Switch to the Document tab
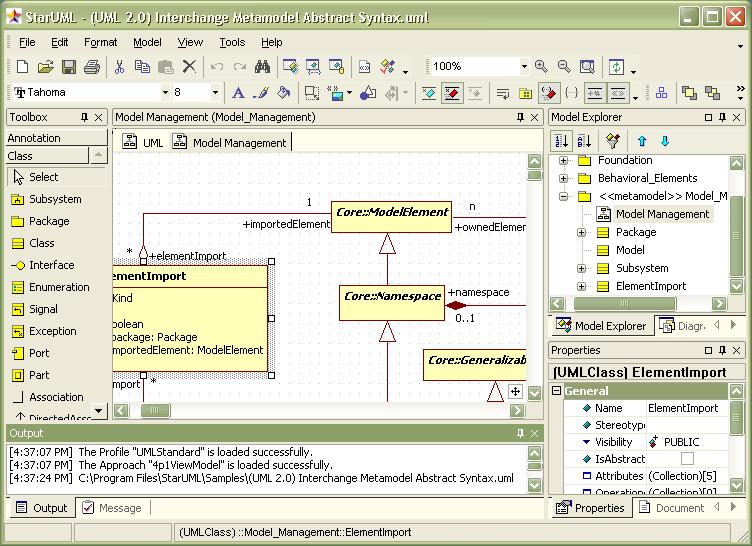Screen dimensions: 752x546 [672, 508]
